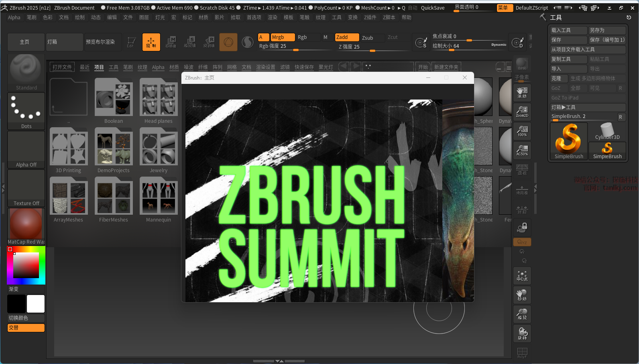Click the MatCap Red Wax material sphere
The height and width of the screenshot is (364, 639).
(26, 226)
